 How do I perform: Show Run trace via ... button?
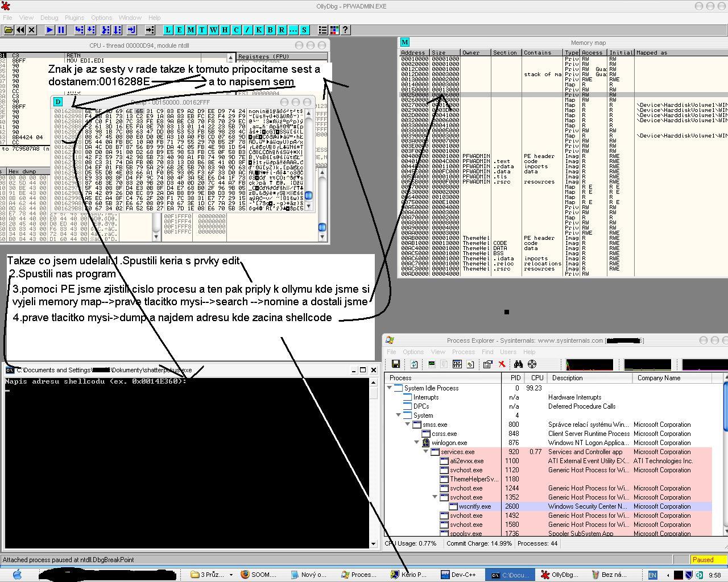(293, 30)
